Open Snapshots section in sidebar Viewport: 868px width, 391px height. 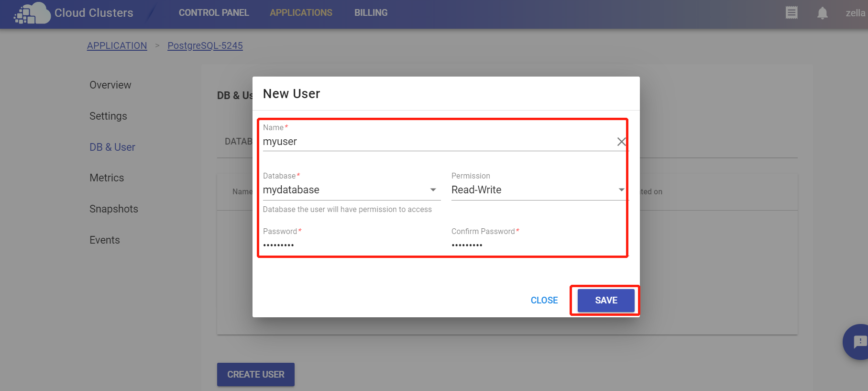114,209
